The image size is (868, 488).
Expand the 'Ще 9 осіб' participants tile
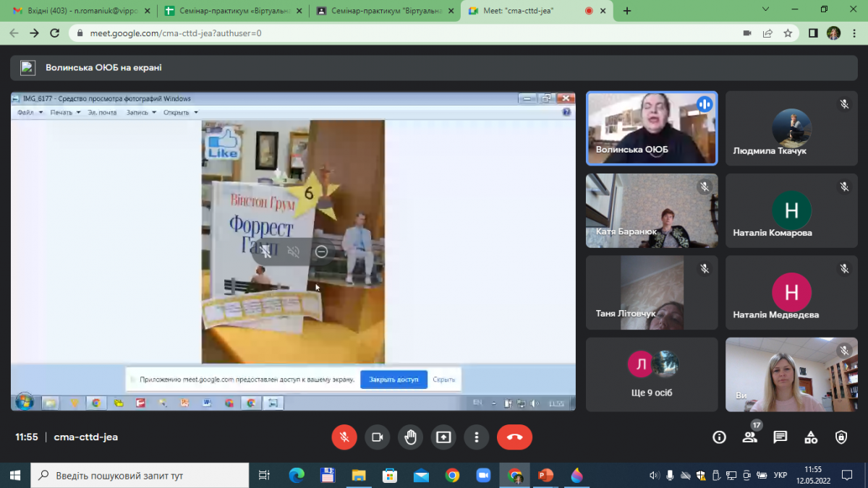click(652, 374)
